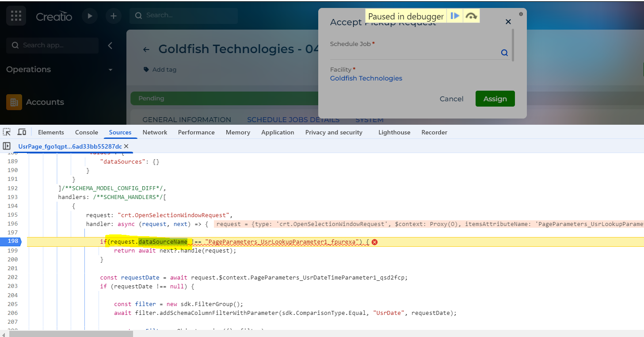The image size is (644, 337).
Task: Click the highlighted dataSourceName text
Action: coord(163,241)
